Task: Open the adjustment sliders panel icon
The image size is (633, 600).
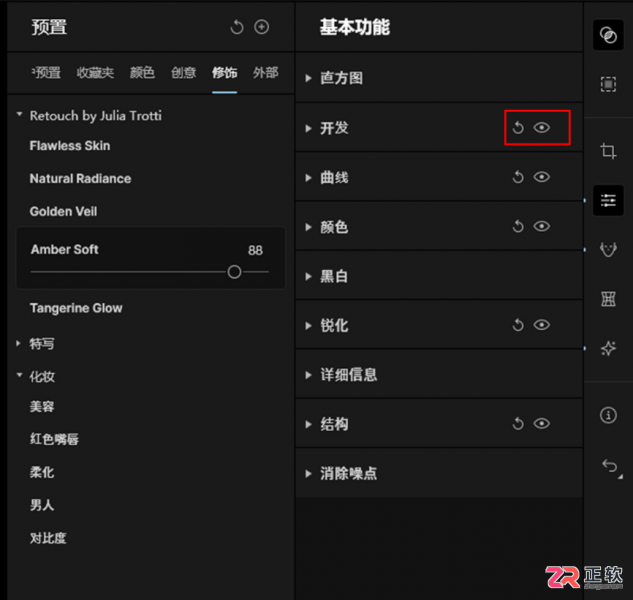Action: [x=608, y=200]
